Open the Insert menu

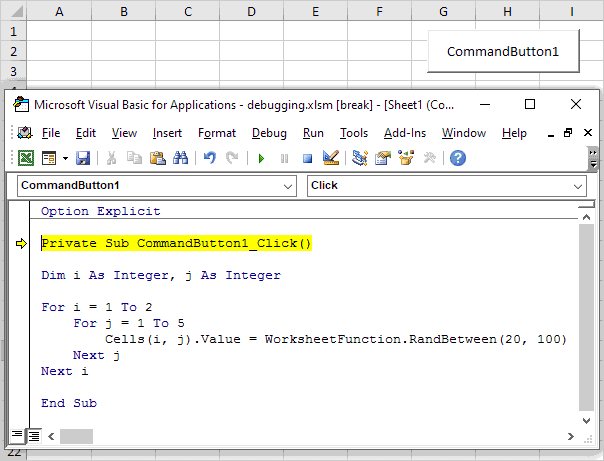pos(167,133)
